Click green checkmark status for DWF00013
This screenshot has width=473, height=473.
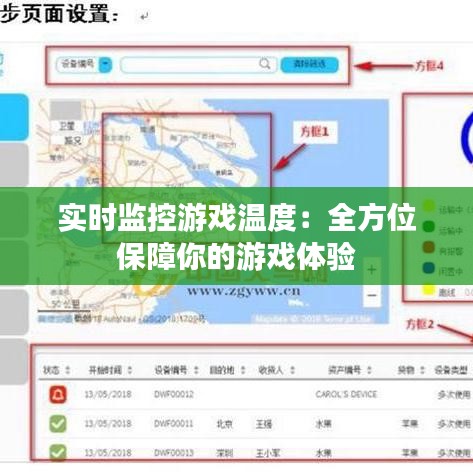[x=58, y=452]
